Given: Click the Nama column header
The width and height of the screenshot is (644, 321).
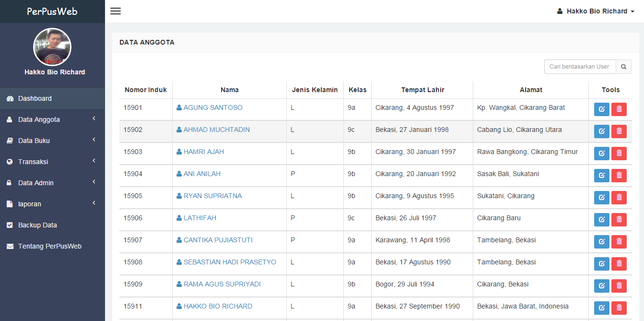Looking at the screenshot, I should click(230, 90).
